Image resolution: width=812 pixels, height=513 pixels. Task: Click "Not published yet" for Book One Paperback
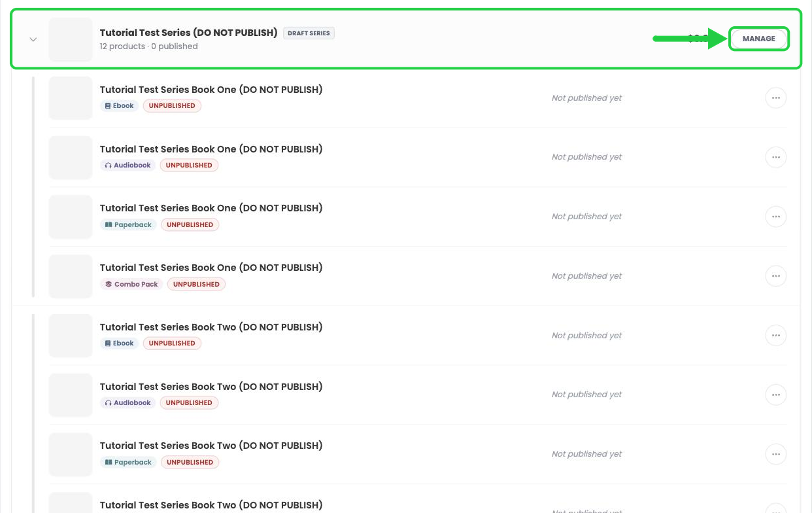tap(586, 217)
